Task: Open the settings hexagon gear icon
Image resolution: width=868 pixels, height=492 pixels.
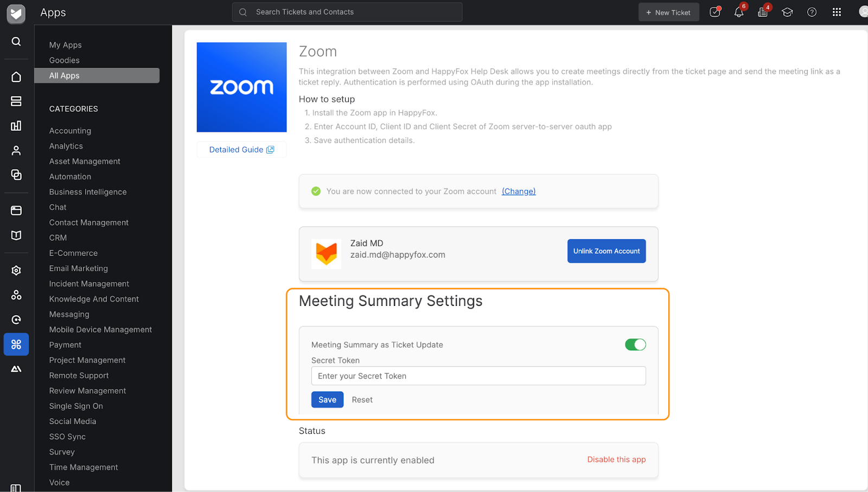Action: 16,271
